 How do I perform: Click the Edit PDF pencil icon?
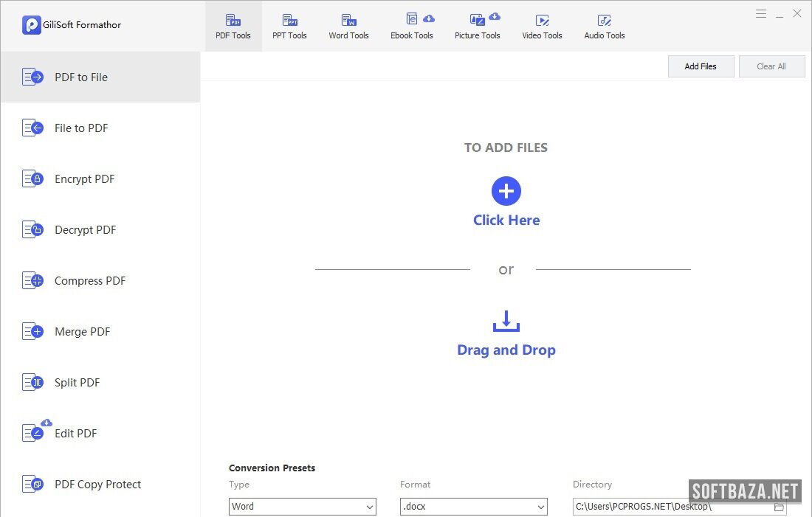(x=32, y=433)
